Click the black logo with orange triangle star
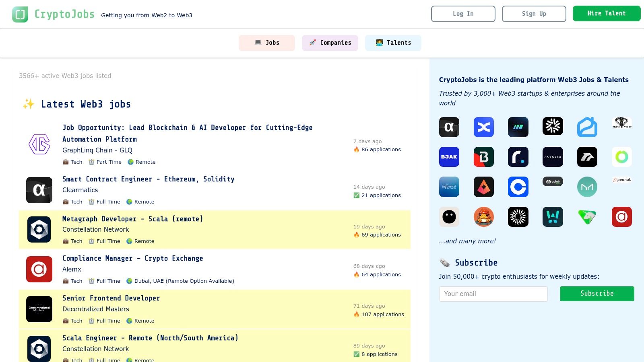Viewport: 644px width, 362px height. [484, 187]
